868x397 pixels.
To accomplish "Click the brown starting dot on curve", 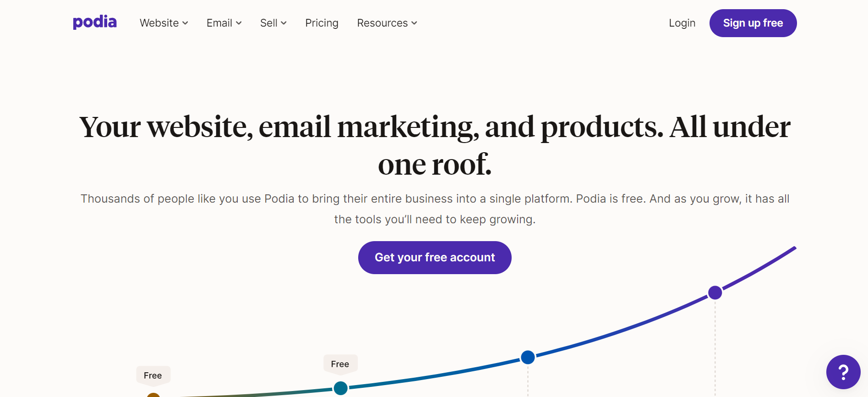I will coord(153,395).
